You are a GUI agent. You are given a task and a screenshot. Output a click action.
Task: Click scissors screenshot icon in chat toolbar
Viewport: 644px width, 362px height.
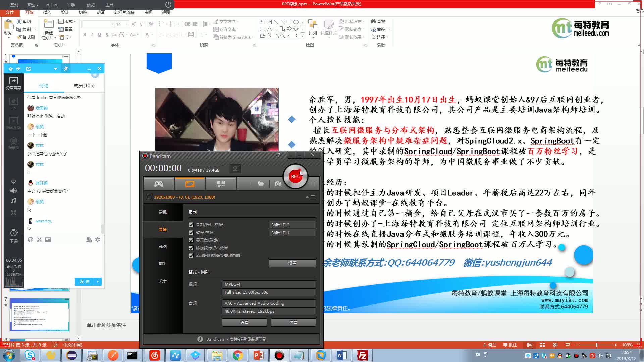39,240
